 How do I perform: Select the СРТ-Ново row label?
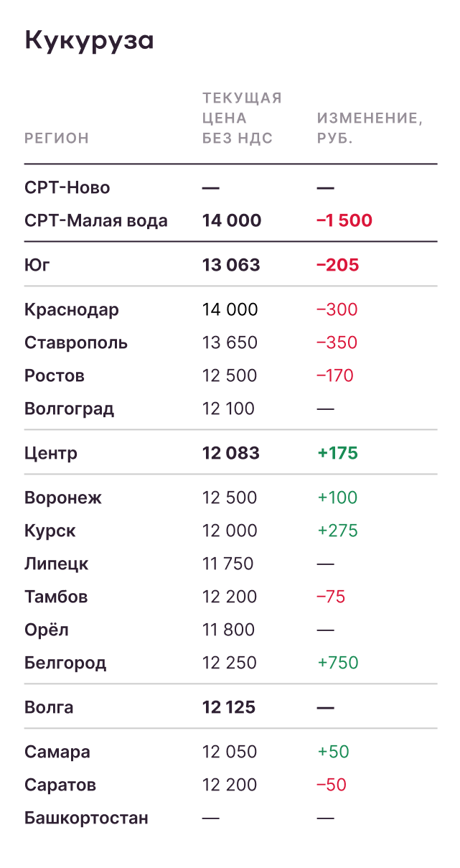pyautogui.click(x=67, y=188)
